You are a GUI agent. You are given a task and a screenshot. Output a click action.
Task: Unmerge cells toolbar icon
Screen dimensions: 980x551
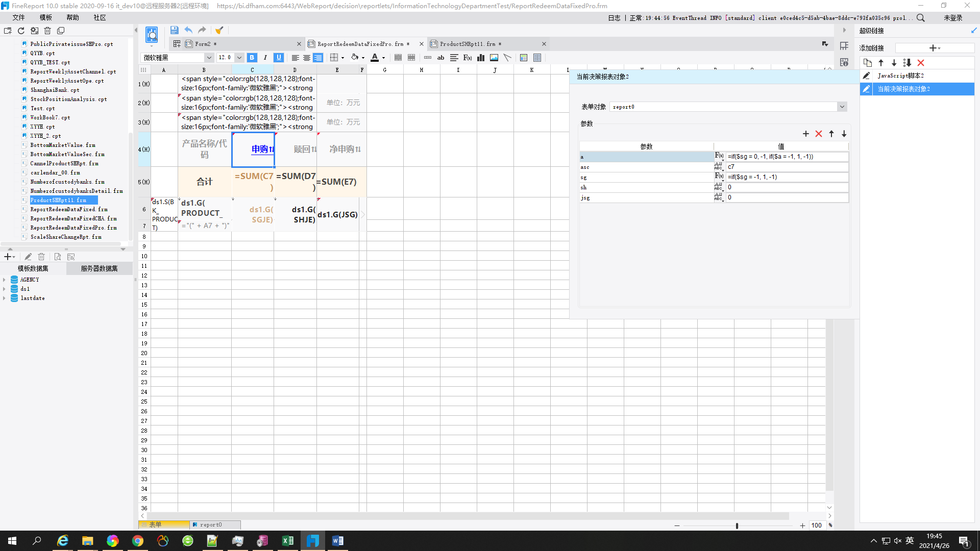(411, 58)
